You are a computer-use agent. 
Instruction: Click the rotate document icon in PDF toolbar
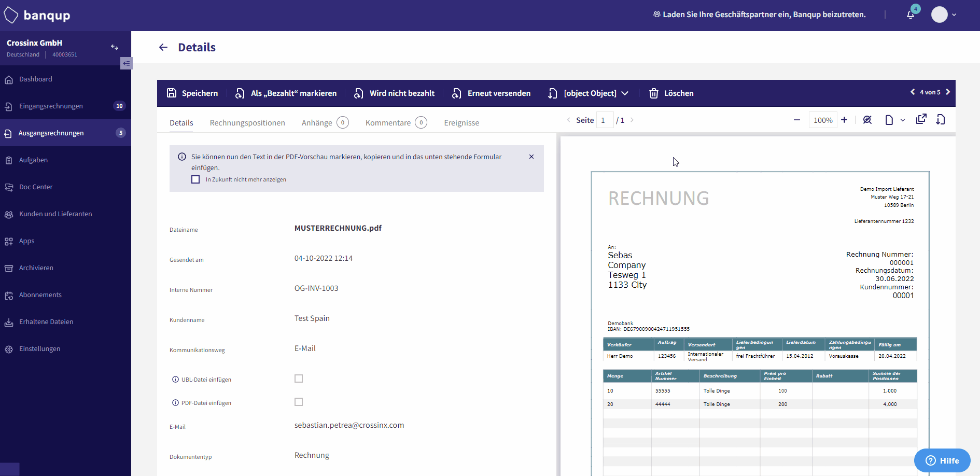pyautogui.click(x=941, y=120)
